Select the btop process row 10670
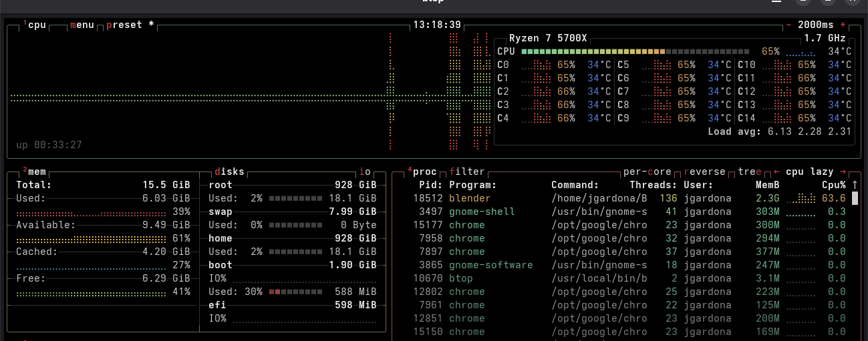This screenshot has height=341, width=868. tap(629, 278)
